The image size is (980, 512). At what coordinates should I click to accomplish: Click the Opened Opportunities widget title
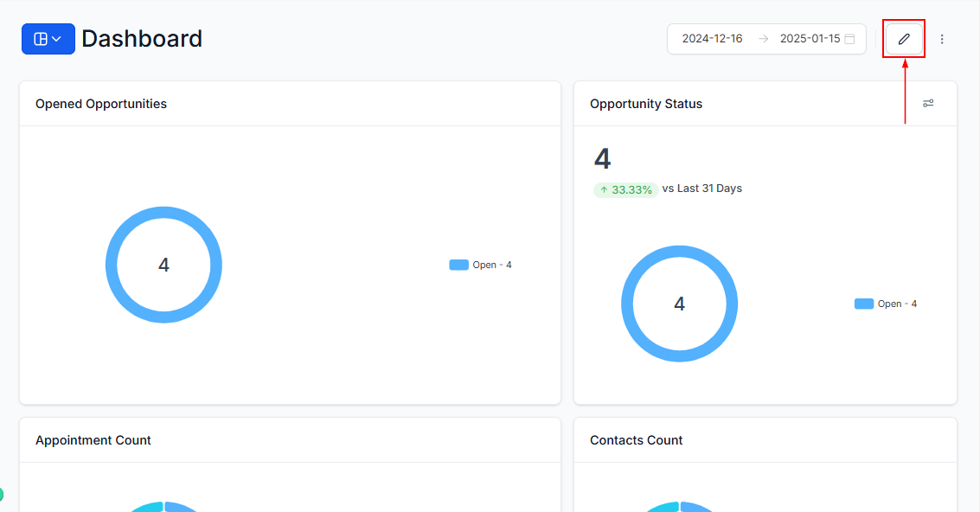tap(101, 104)
